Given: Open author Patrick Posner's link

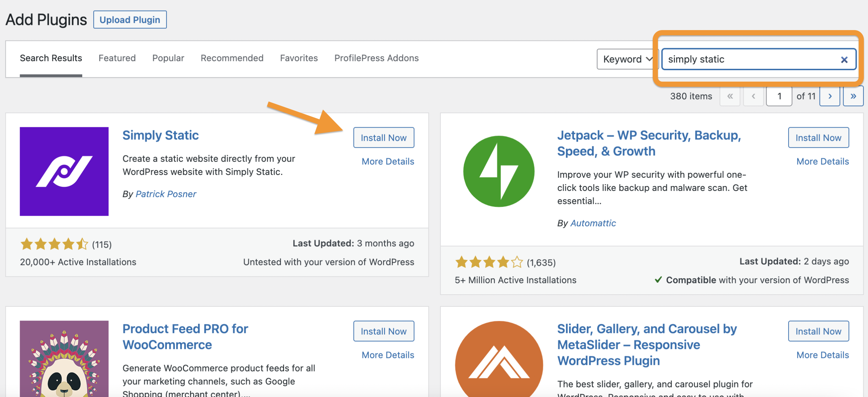Looking at the screenshot, I should [x=166, y=194].
